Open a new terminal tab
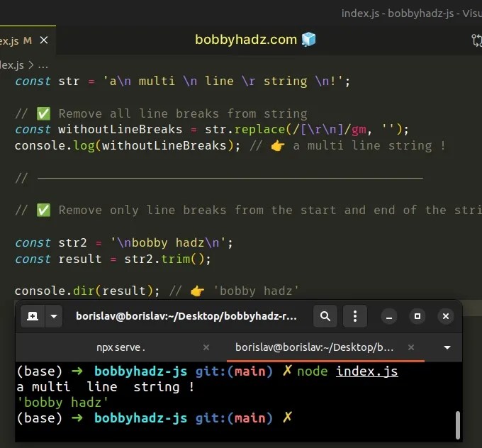 33,316
